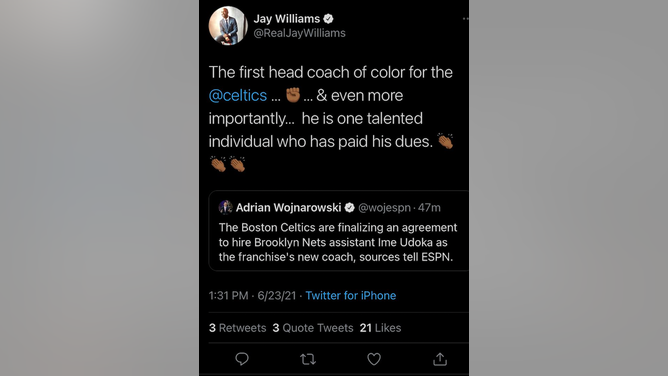The image size is (668, 376).
Task: Click the Jay Williams display name
Action: coord(287,19)
